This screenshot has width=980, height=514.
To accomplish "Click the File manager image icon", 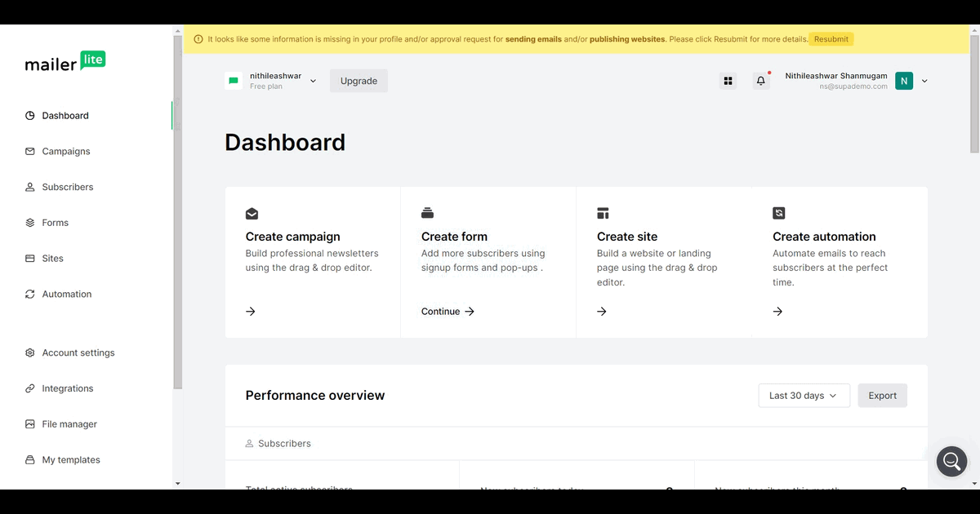I will pos(30,424).
